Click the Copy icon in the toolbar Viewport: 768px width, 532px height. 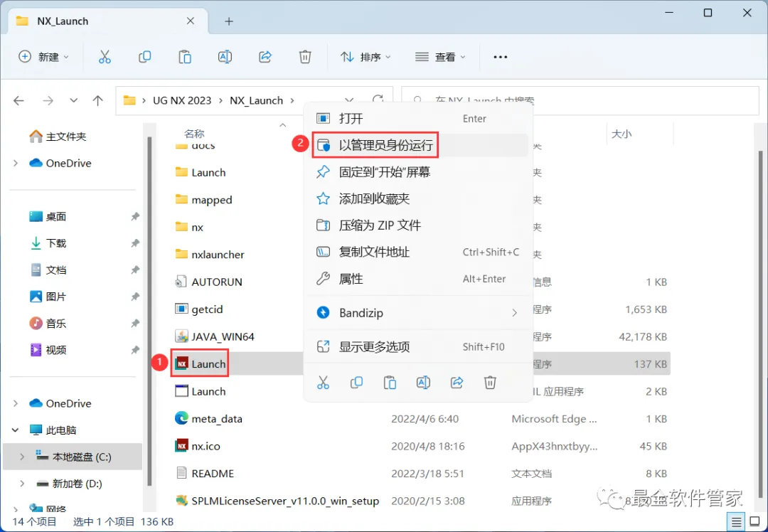(x=144, y=57)
